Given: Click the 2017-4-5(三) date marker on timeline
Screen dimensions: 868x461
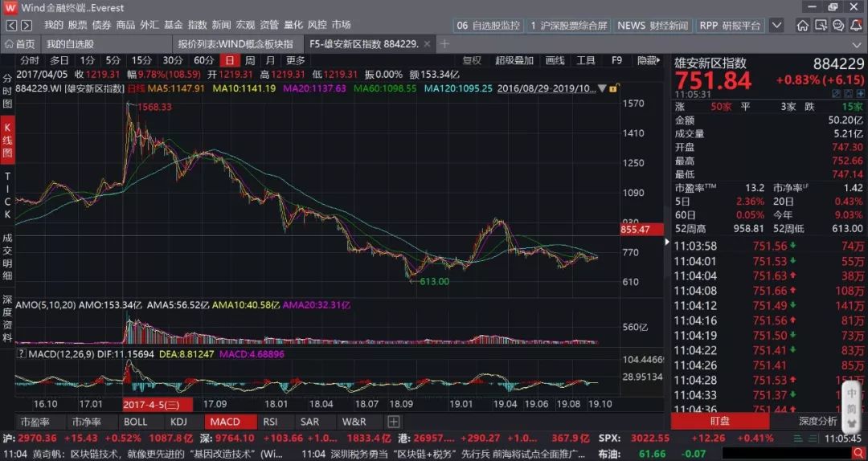Looking at the screenshot, I should (158, 405).
